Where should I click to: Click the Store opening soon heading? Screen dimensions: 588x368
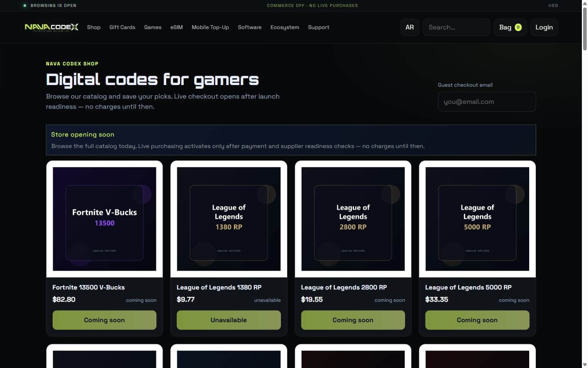coord(82,135)
